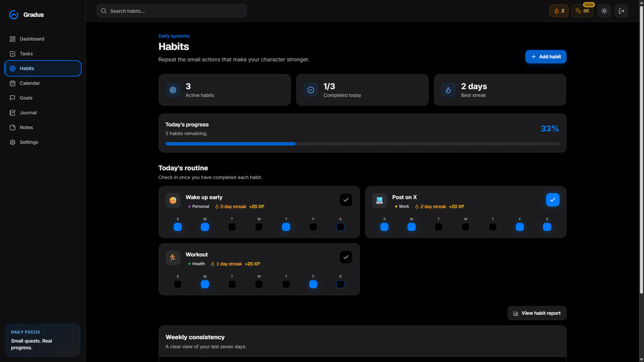Click Workout Friday square

313,284
